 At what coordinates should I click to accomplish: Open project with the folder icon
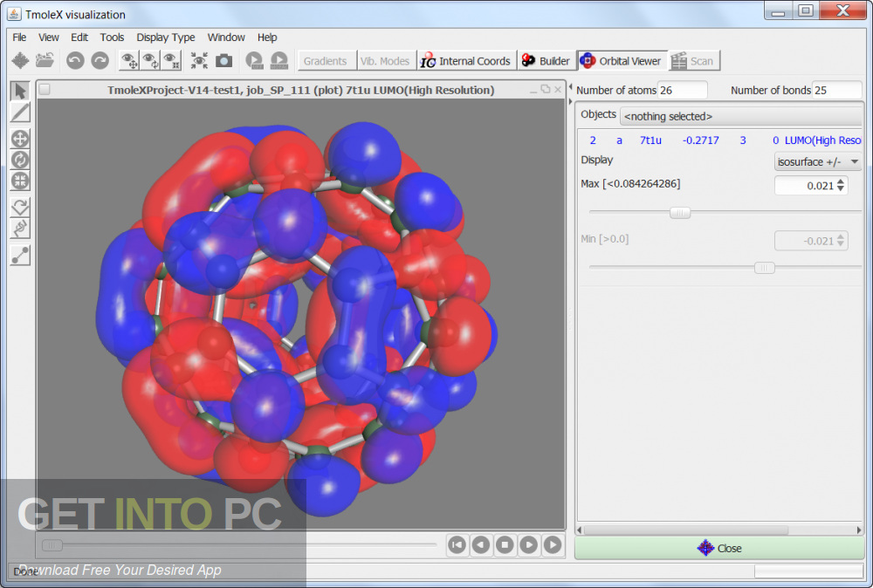pos(45,60)
